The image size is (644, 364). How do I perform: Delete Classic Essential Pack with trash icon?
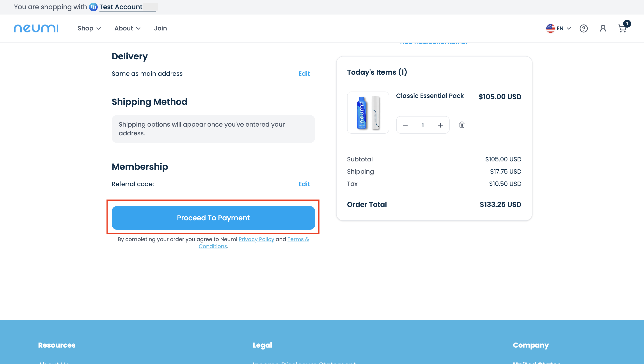coord(462,125)
